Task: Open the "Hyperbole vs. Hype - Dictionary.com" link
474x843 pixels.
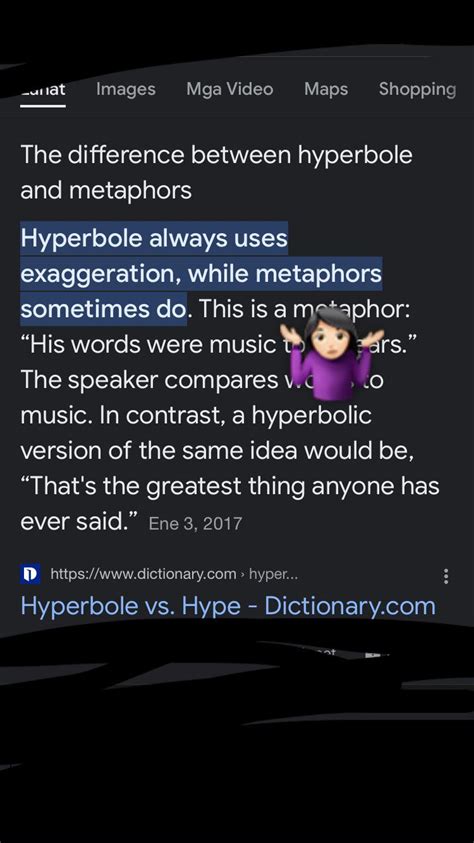Action: [228, 606]
